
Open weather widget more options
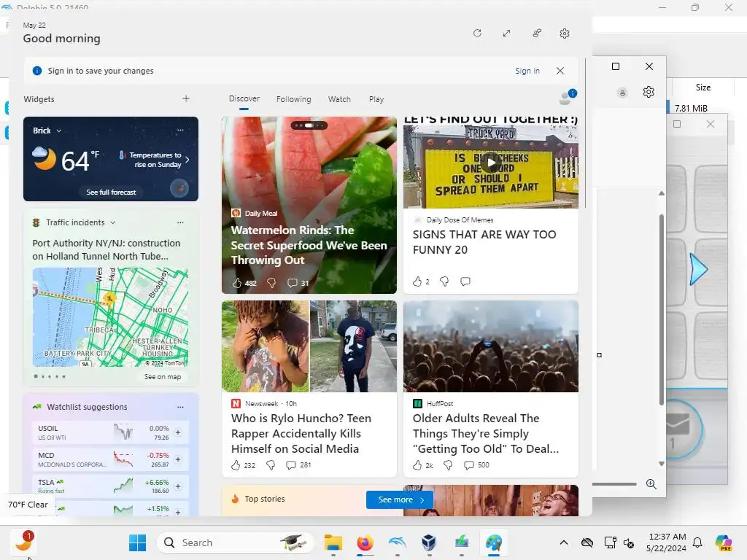tap(180, 130)
